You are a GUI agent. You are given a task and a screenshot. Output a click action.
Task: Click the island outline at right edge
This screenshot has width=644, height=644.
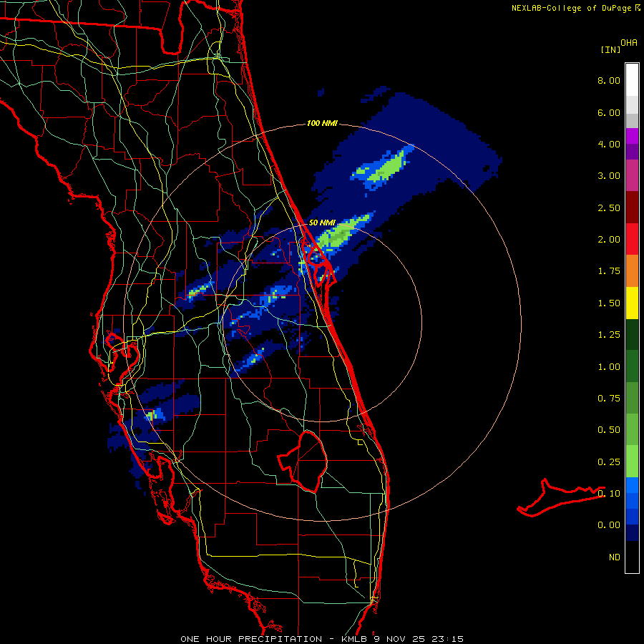click(x=560, y=497)
